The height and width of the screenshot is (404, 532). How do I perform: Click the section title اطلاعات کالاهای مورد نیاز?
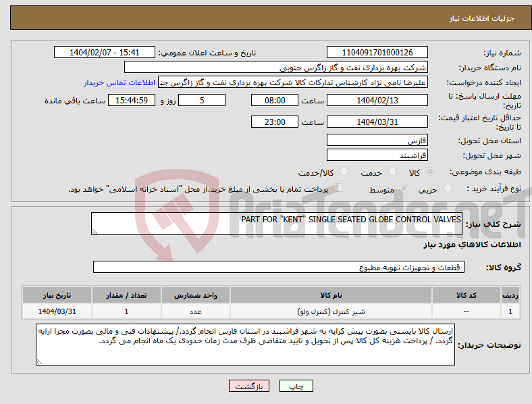(x=472, y=245)
